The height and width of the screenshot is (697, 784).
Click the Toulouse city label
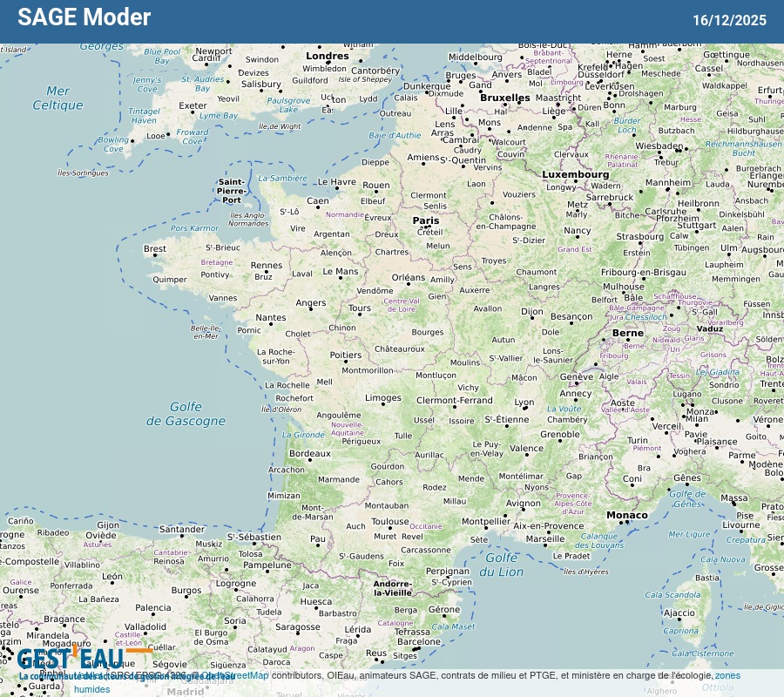[389, 522]
